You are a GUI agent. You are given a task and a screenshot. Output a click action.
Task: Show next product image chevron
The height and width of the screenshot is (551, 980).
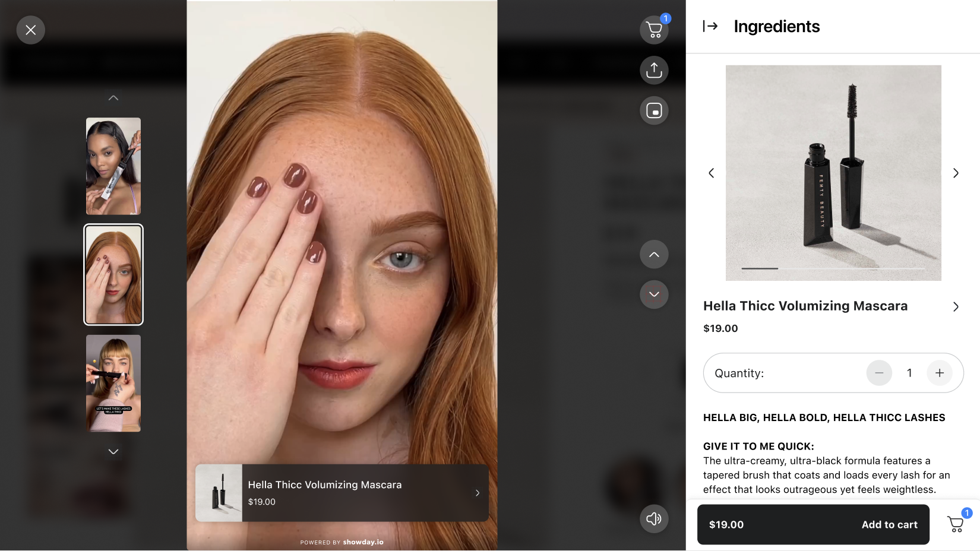956,173
